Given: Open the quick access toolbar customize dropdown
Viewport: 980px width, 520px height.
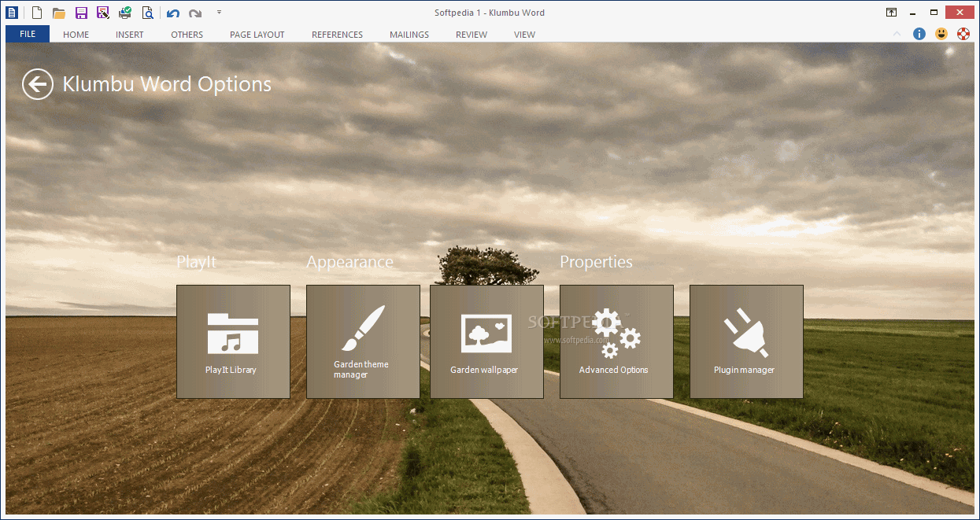Looking at the screenshot, I should click(219, 13).
